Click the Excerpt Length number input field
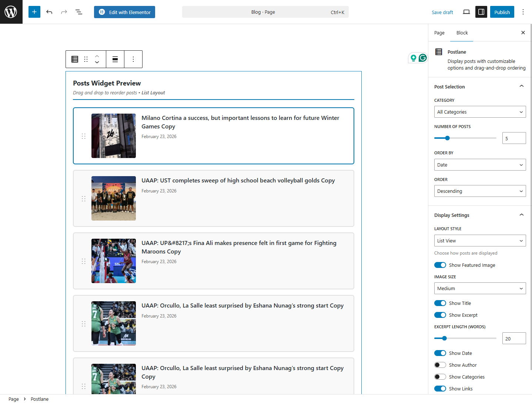532x403 pixels. 514,338
